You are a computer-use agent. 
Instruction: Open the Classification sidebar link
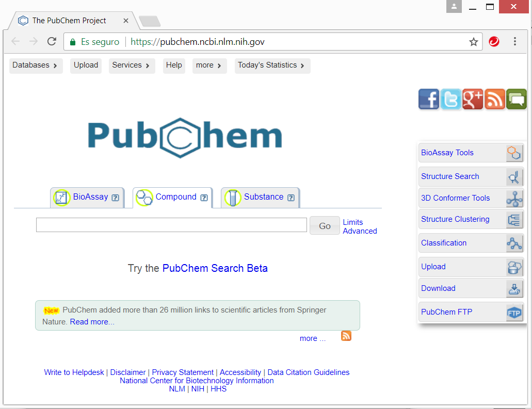(x=444, y=243)
